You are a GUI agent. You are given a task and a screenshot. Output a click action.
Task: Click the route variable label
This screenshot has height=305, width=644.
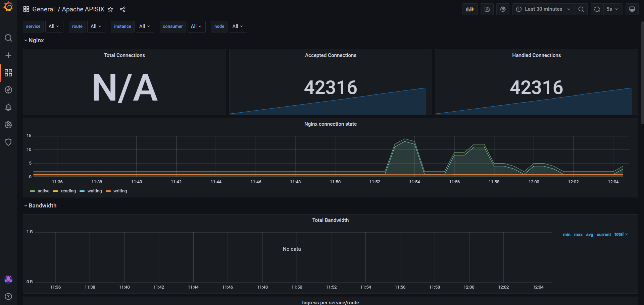point(77,26)
